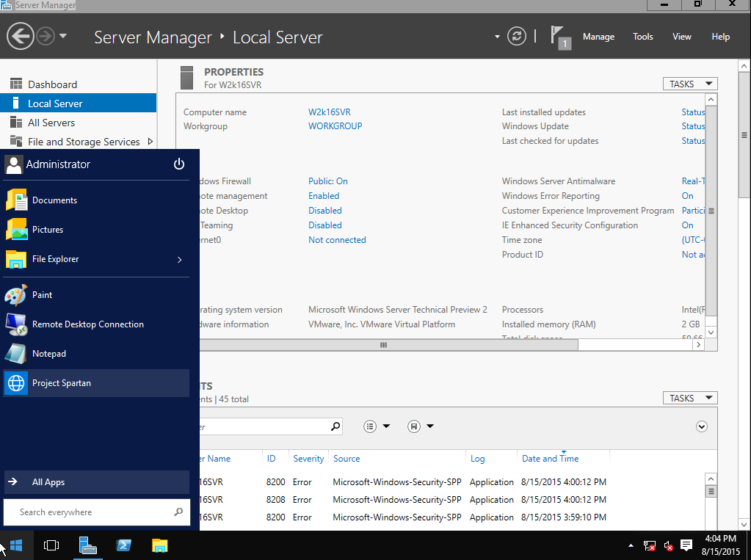Open the events query save icon
Screen dimensions: 751x560
pos(413,426)
